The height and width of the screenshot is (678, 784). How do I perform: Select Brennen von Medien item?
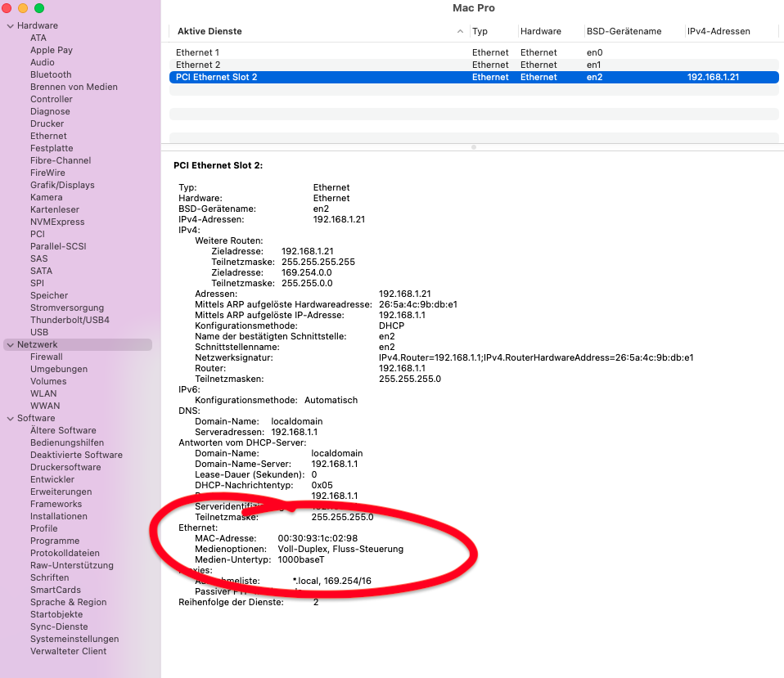coord(74,87)
